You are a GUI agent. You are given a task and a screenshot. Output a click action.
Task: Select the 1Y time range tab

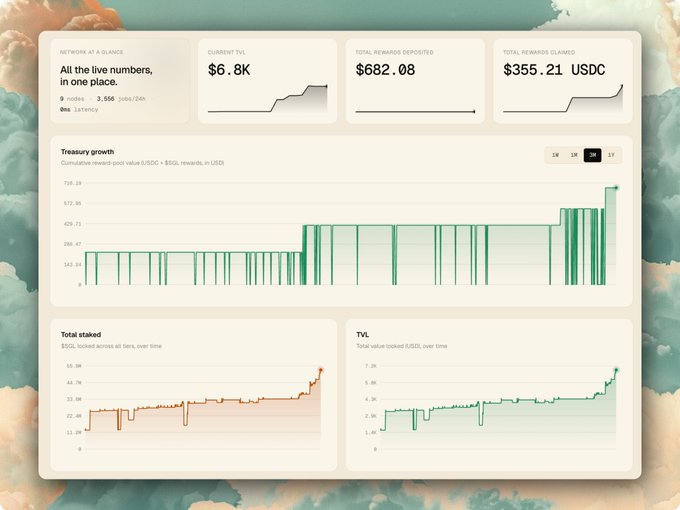tap(611, 155)
